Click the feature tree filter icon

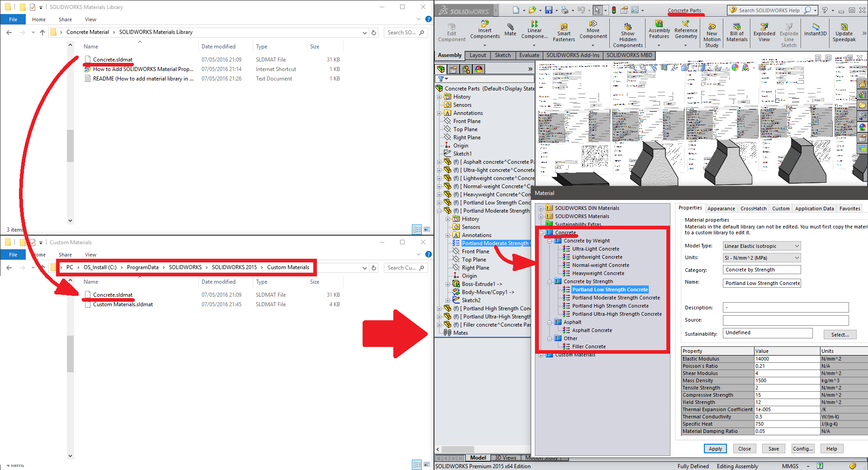442,79
